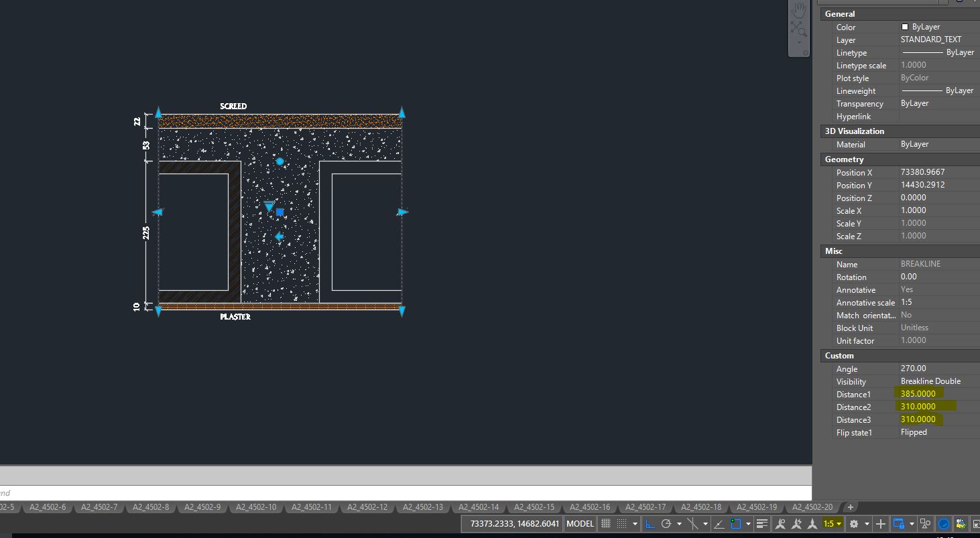Select the 2D object snap icon
Viewport: 980px width, 538px height.
736,523
